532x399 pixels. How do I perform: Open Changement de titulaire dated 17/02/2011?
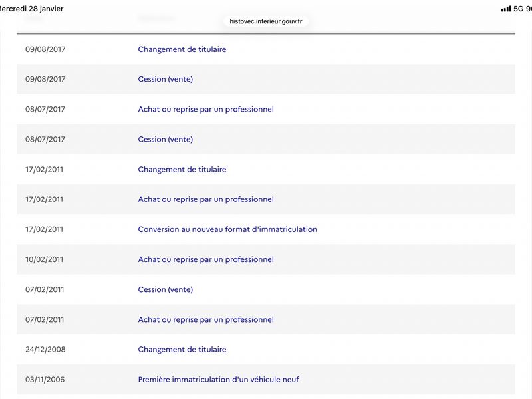tap(182, 170)
